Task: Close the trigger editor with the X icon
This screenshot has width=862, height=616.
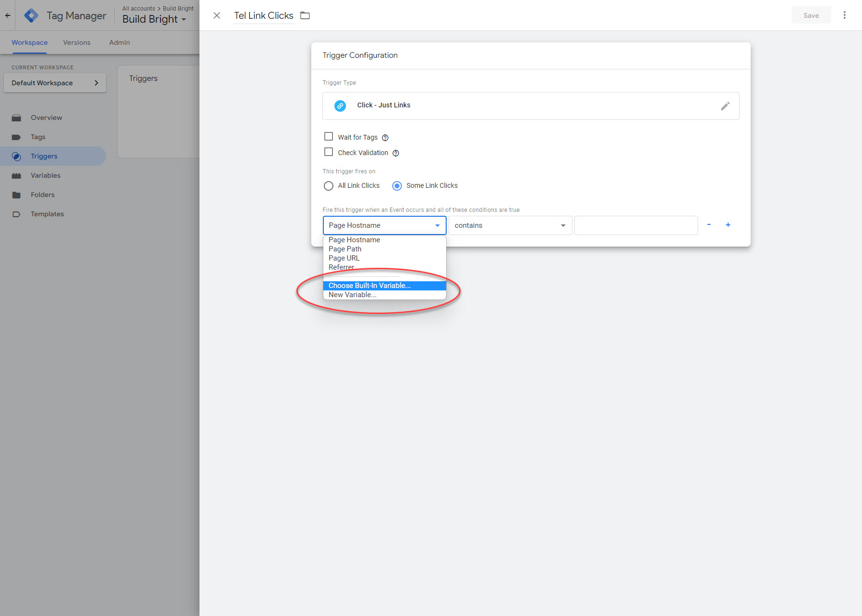Action: pyautogui.click(x=217, y=15)
